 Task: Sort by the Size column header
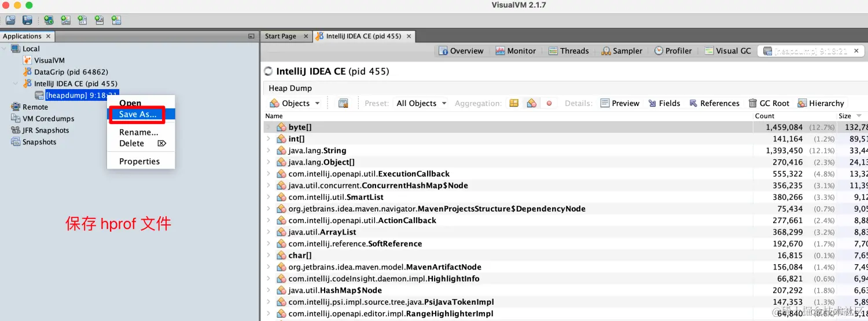[x=852, y=116]
